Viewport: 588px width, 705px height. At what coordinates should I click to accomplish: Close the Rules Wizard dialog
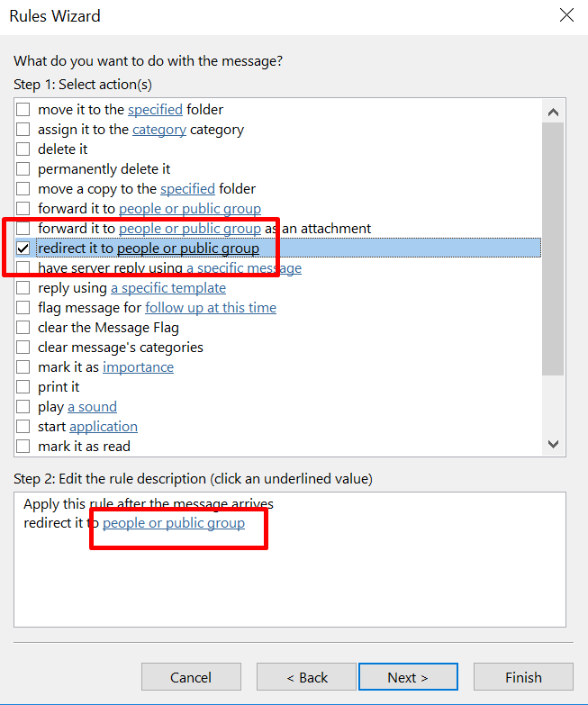[x=566, y=14]
